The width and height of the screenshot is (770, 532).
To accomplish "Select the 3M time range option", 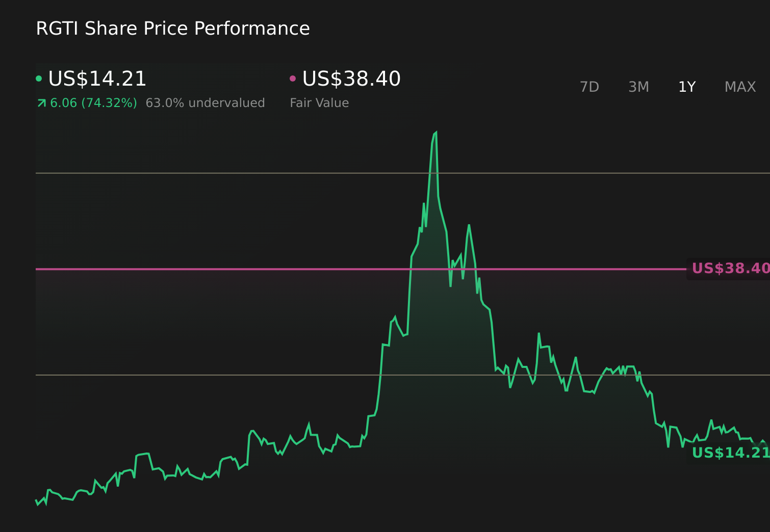I will point(638,87).
